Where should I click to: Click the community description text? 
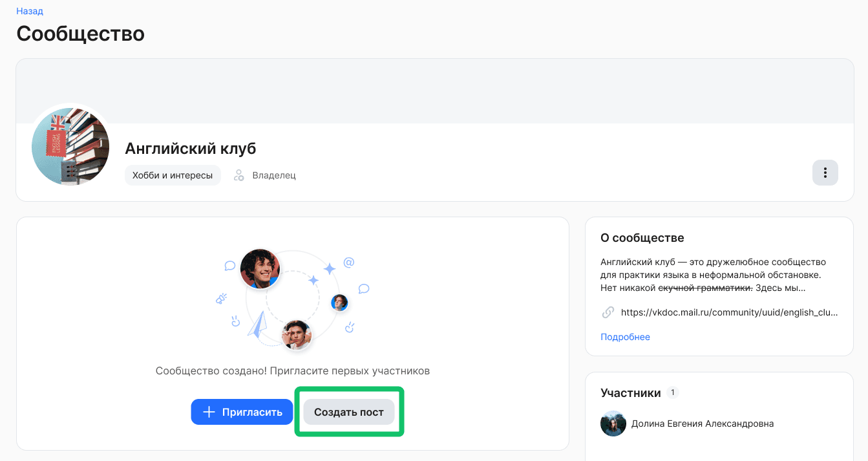[714, 275]
